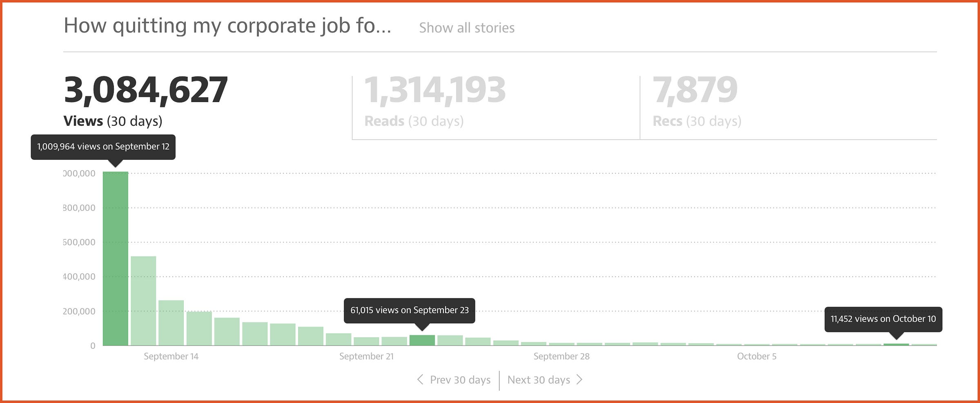Screen dimensions: 980x403
Task: Click the story title 'How quitting my corporate job fo...'
Action: pyautogui.click(x=227, y=26)
